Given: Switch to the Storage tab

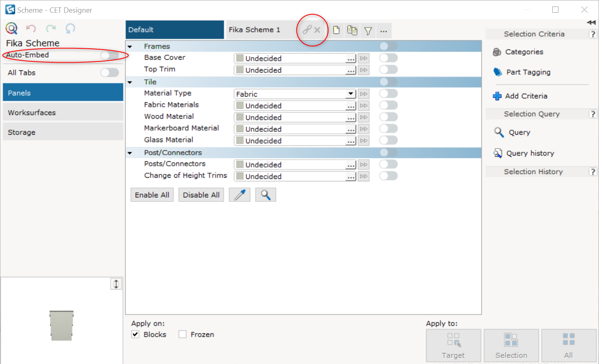Looking at the screenshot, I should 63,132.
